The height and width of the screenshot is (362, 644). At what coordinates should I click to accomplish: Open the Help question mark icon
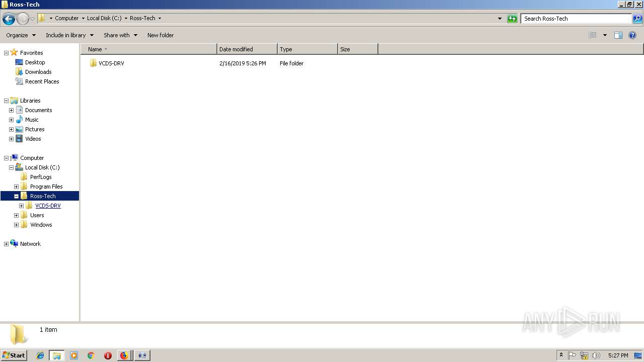[632, 35]
